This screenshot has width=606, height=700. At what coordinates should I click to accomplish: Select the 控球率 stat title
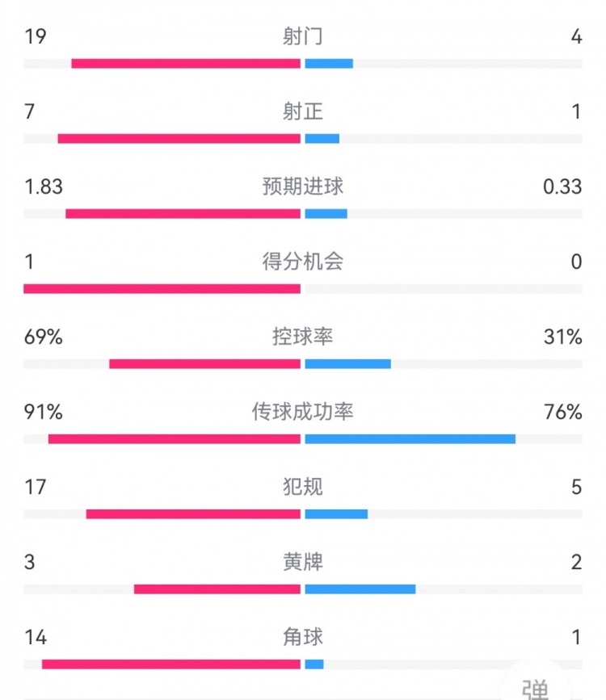303,337
